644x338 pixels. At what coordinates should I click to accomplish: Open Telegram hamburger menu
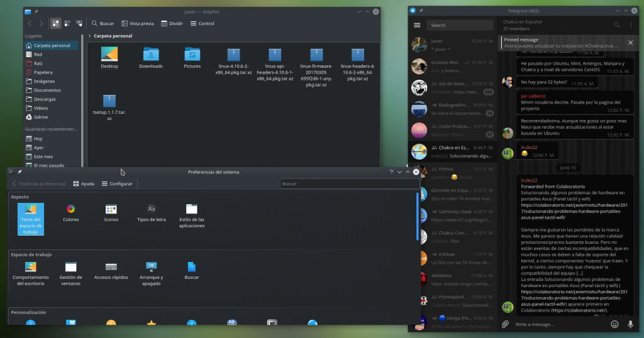tap(418, 25)
